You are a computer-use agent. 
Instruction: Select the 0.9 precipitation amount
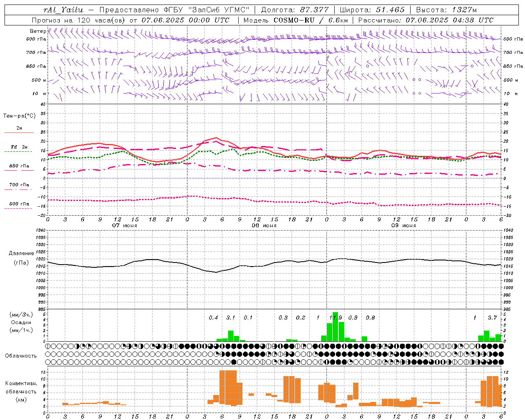pos(353,318)
